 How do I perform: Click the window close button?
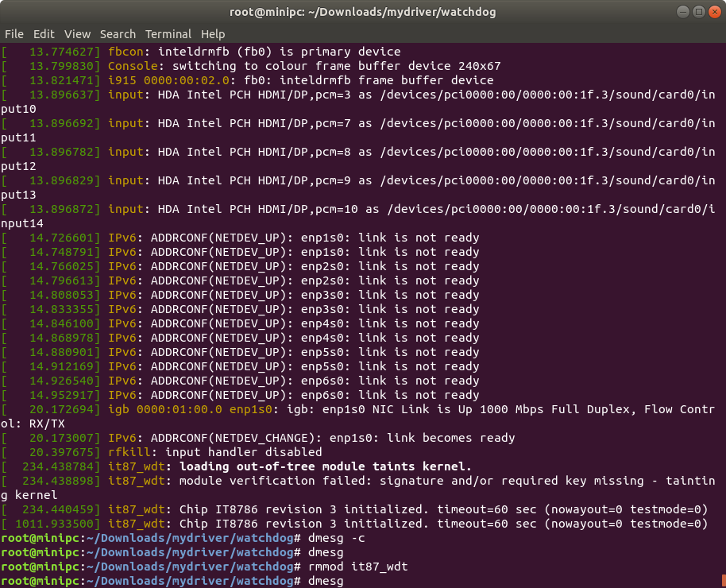[x=714, y=11]
